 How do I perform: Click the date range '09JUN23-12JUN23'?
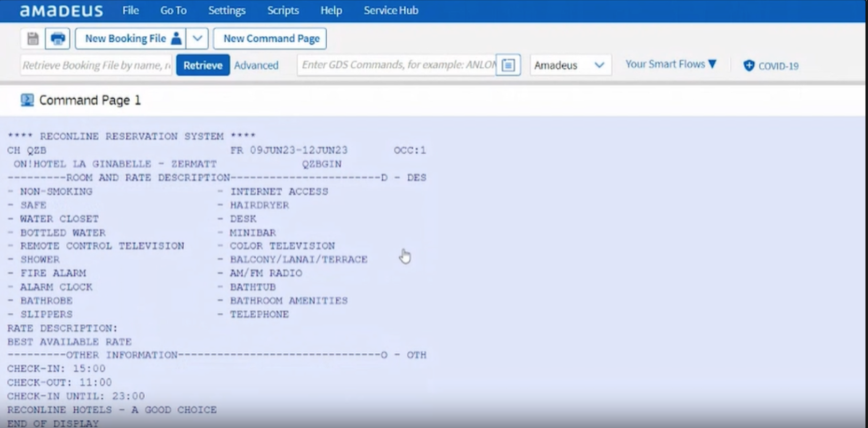[x=299, y=150]
